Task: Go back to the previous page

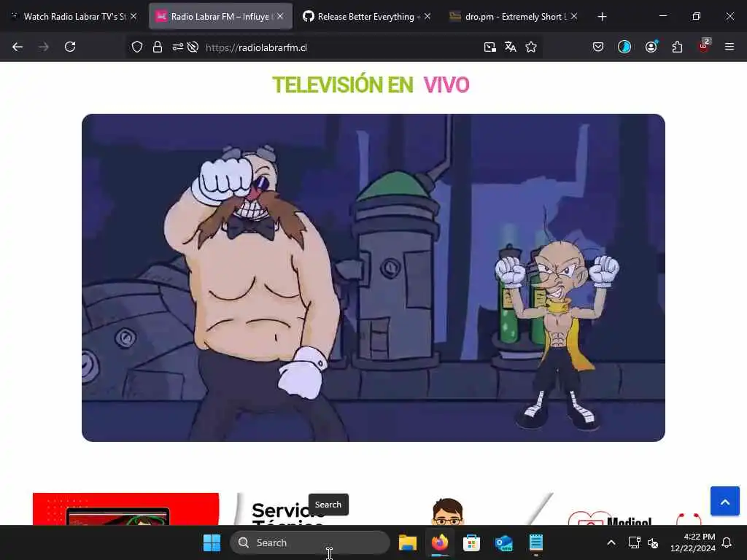Action: [x=18, y=47]
